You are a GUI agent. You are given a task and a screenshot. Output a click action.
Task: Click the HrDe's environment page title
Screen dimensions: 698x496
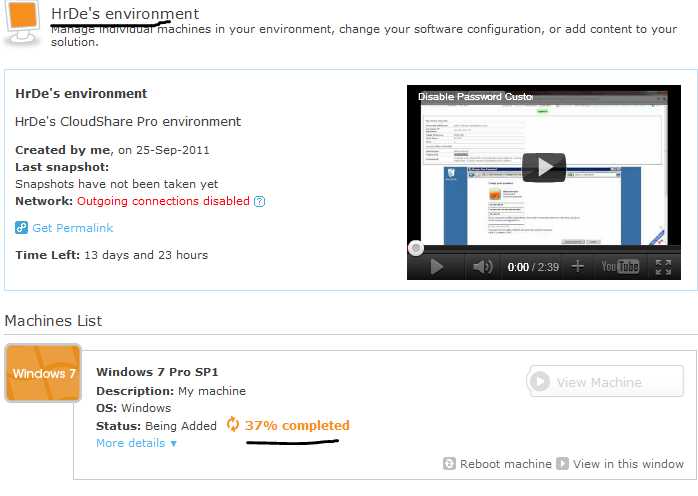[125, 14]
